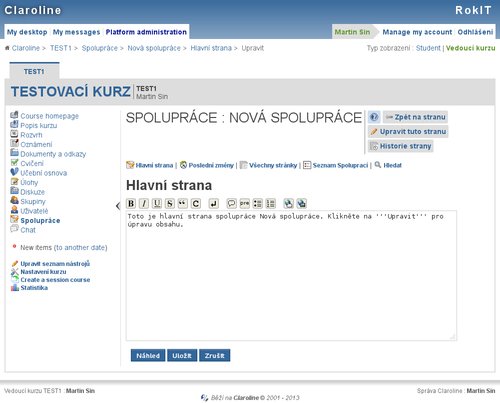
Task: Open Platform administration tab
Action: click(x=146, y=32)
